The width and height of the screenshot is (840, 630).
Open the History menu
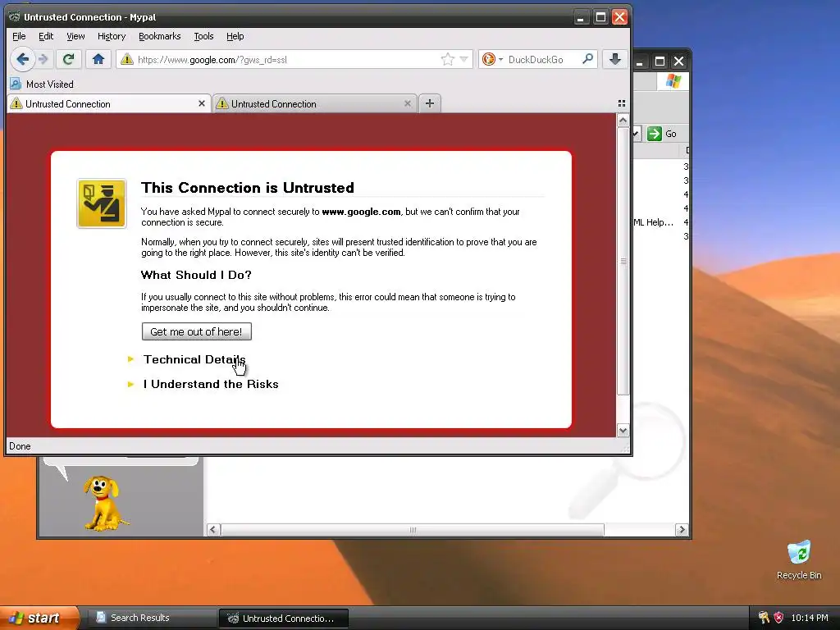tap(112, 36)
